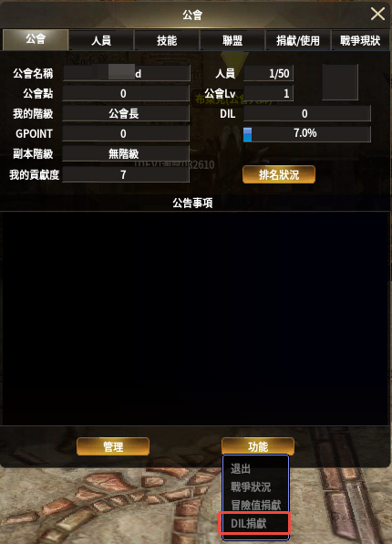Select the 聯盟 tab

(x=232, y=40)
